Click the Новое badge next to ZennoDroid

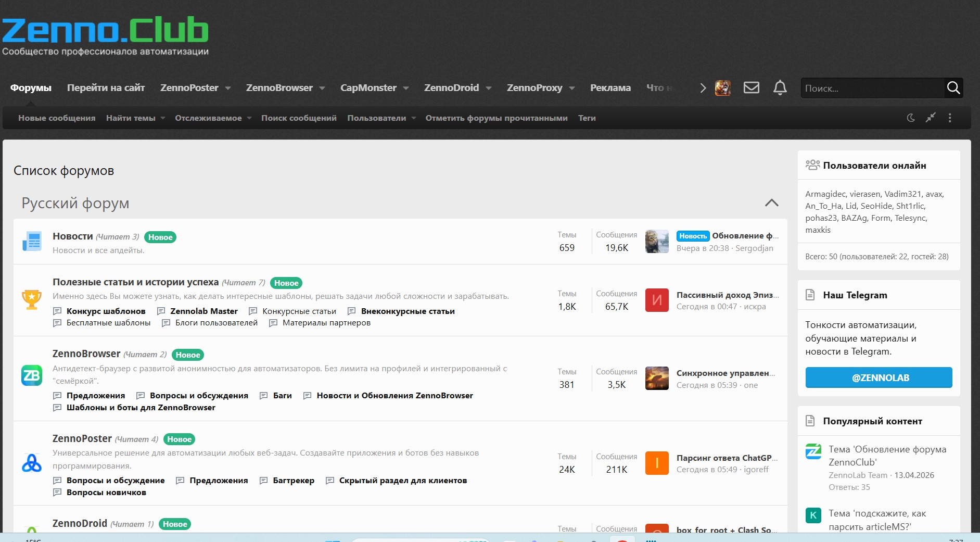tap(175, 524)
